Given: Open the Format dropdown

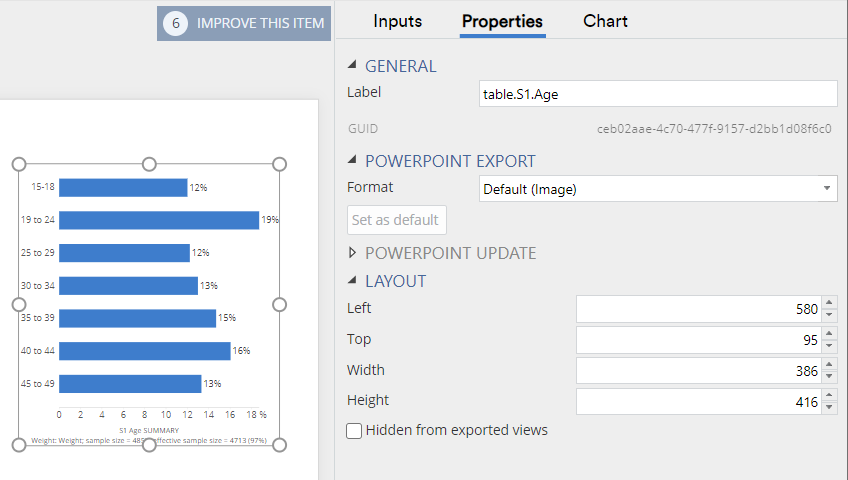Looking at the screenshot, I should point(658,188).
